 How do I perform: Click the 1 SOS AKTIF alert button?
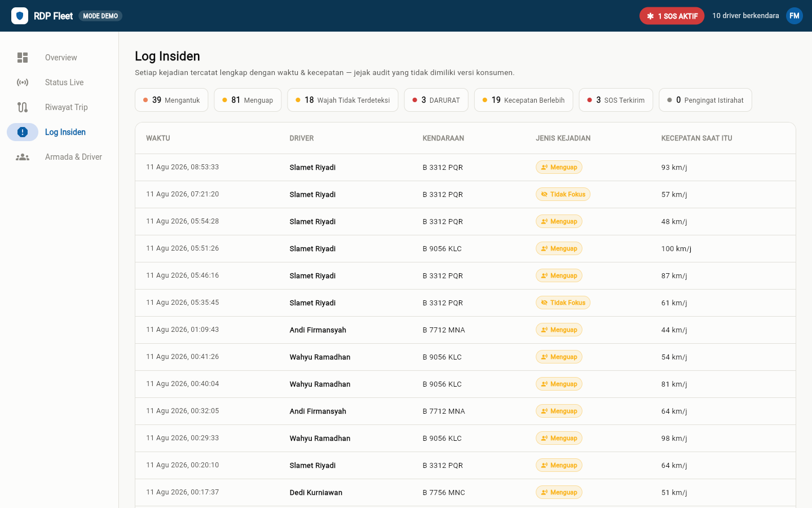click(672, 16)
